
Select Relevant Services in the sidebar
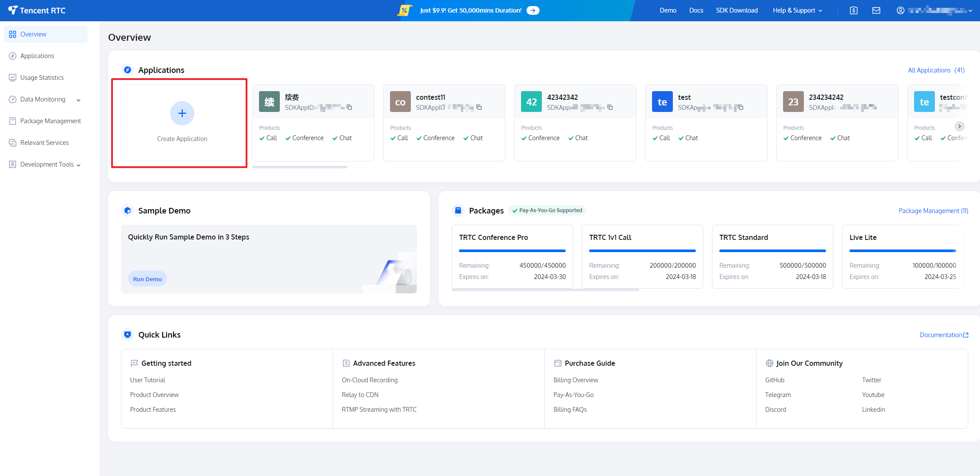44,142
